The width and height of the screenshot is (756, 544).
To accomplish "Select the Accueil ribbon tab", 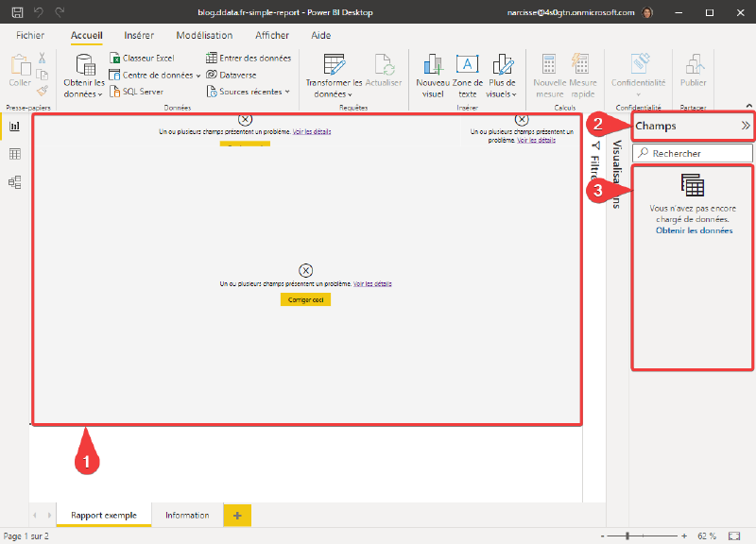I will (x=87, y=35).
